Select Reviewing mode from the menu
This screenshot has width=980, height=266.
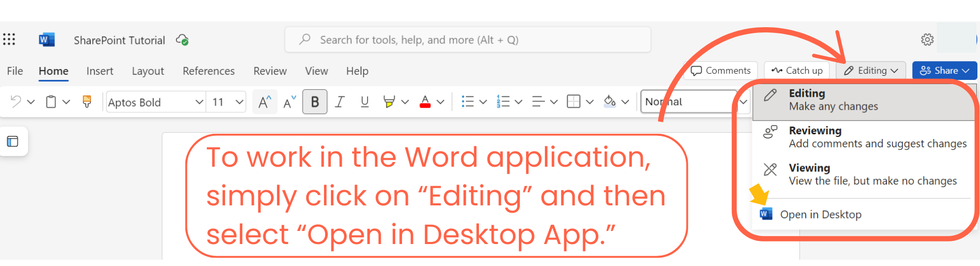coord(864,137)
